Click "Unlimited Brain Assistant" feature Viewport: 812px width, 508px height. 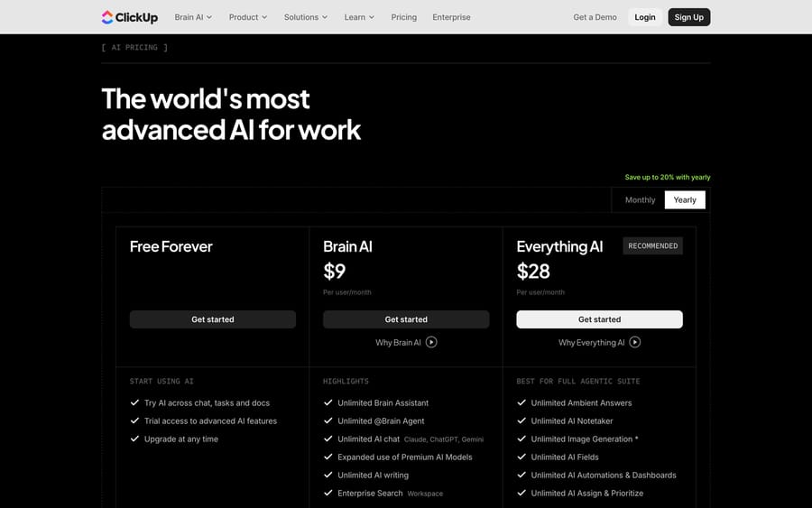tap(383, 402)
